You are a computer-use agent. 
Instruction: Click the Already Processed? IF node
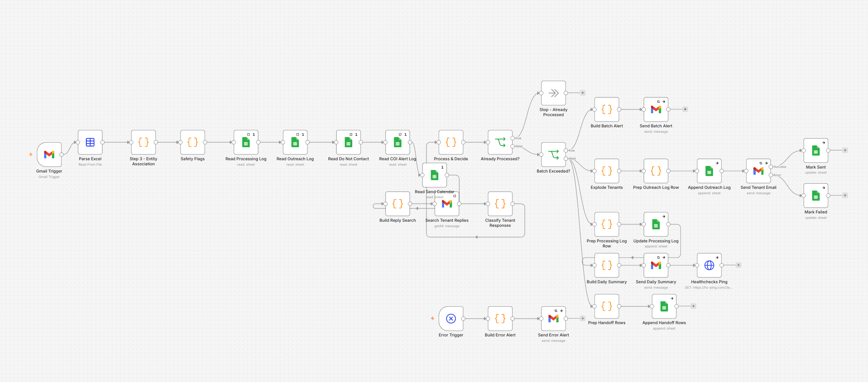coord(500,142)
